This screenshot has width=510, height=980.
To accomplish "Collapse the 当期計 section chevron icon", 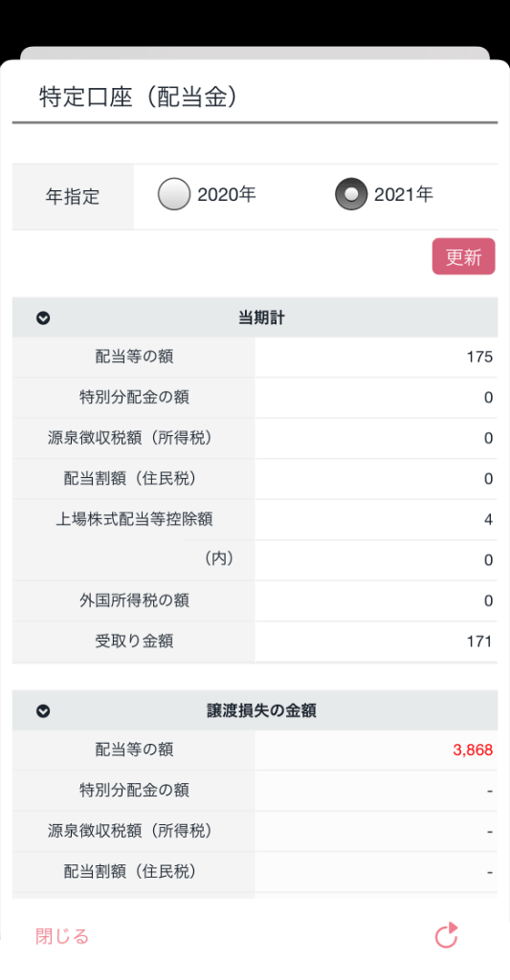I will click(43, 318).
